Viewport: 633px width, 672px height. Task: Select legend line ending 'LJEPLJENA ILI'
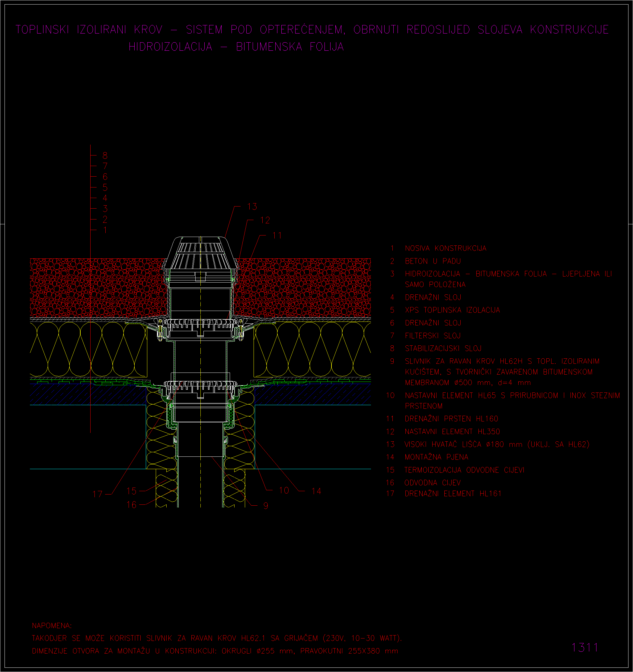point(508,274)
